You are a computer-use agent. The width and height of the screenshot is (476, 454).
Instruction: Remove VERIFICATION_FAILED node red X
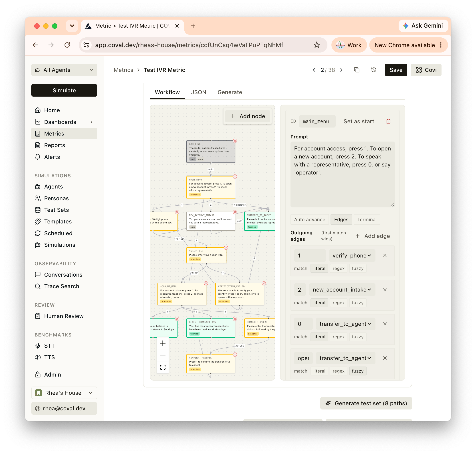(x=264, y=283)
